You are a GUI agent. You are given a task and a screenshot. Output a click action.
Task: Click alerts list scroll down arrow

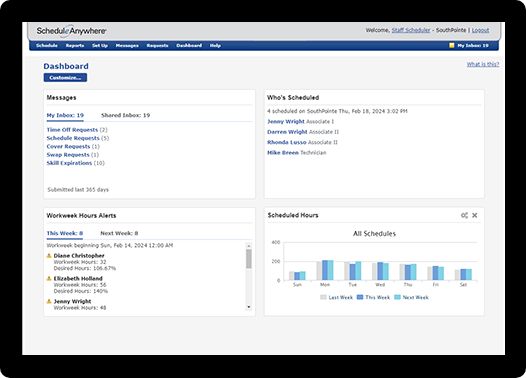click(x=249, y=307)
